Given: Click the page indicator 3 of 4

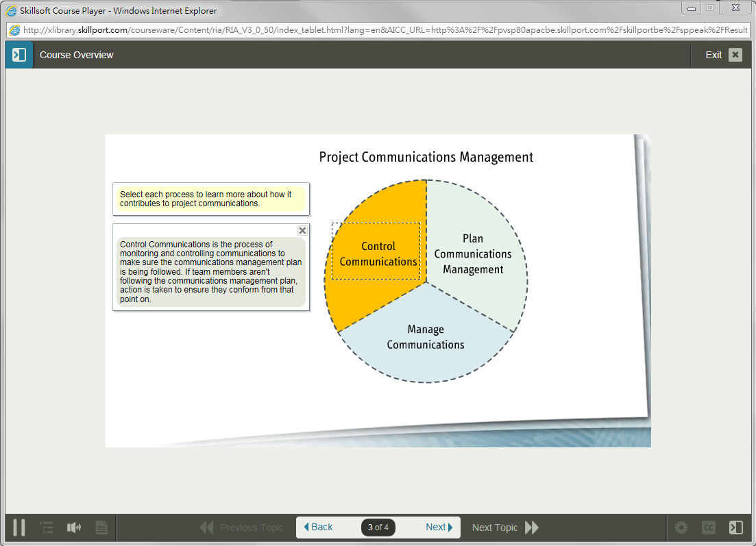Looking at the screenshot, I should click(378, 528).
